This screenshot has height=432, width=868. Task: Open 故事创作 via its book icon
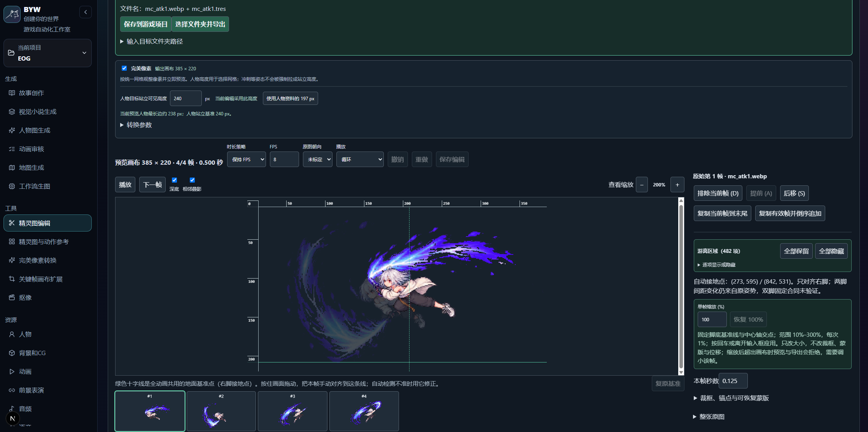pos(12,93)
